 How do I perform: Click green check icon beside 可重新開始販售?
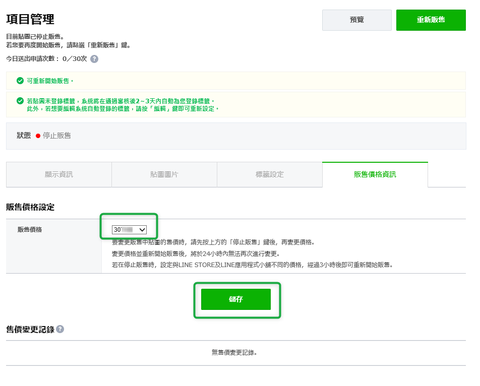coord(20,81)
